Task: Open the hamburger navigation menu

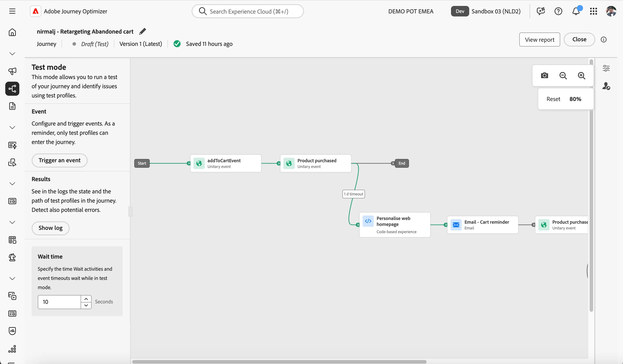Action: (x=12, y=11)
